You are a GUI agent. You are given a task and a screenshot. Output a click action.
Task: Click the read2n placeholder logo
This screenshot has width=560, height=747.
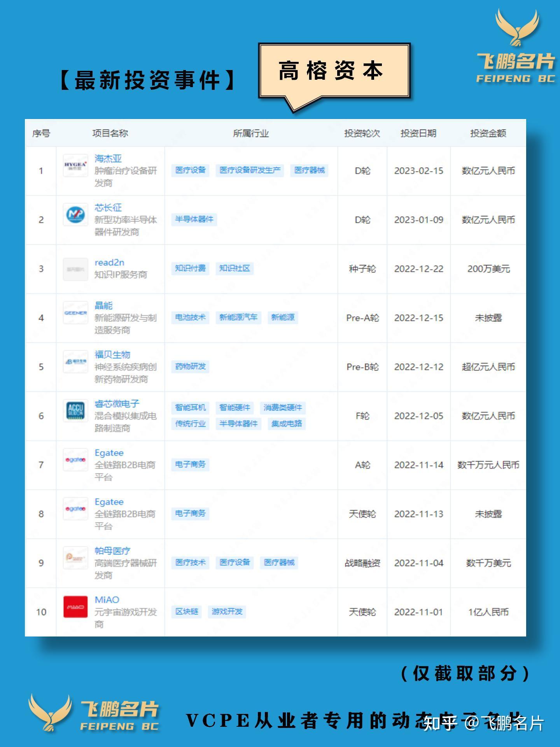coord(75,269)
